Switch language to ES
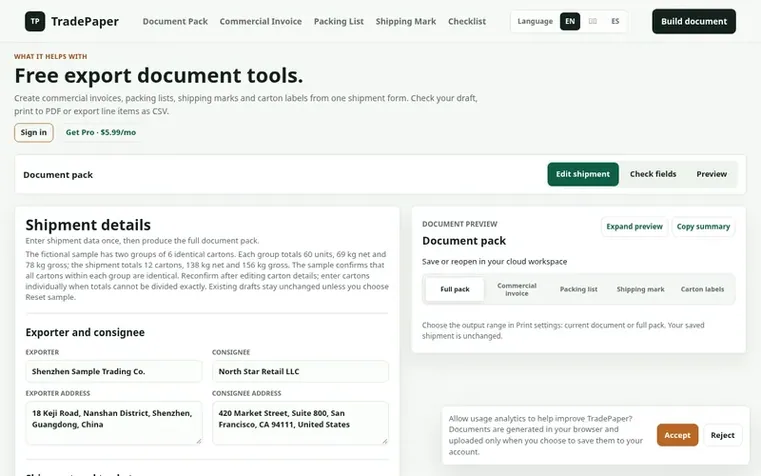This screenshot has height=476, width=761. tap(615, 21)
